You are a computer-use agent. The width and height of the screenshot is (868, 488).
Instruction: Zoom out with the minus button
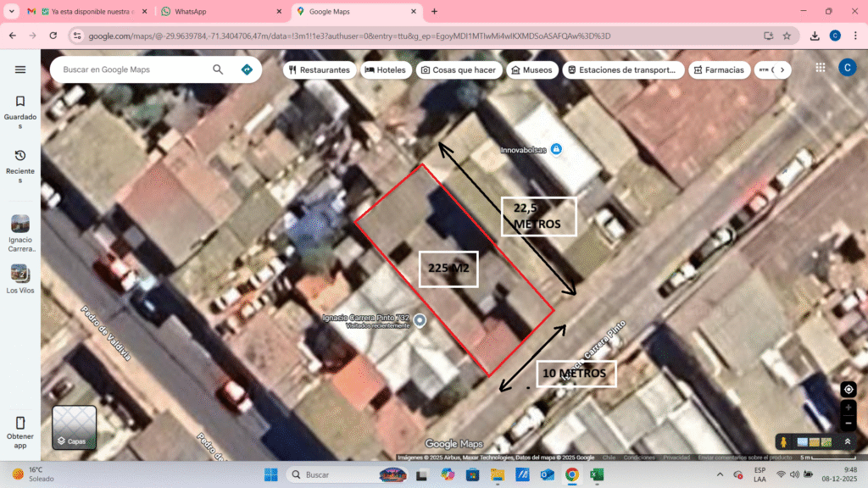tap(848, 423)
